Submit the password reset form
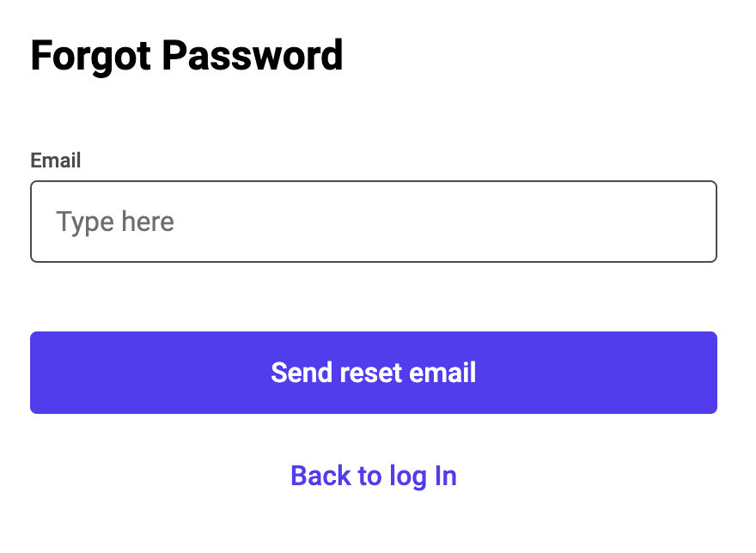This screenshot has height=553, width=756. coord(373,373)
